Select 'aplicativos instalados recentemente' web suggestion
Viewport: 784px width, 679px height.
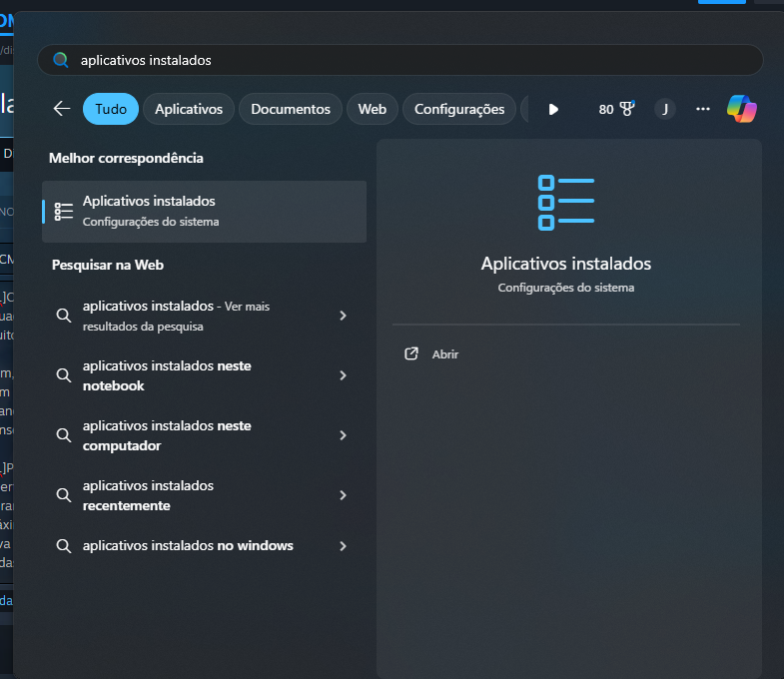(202, 495)
